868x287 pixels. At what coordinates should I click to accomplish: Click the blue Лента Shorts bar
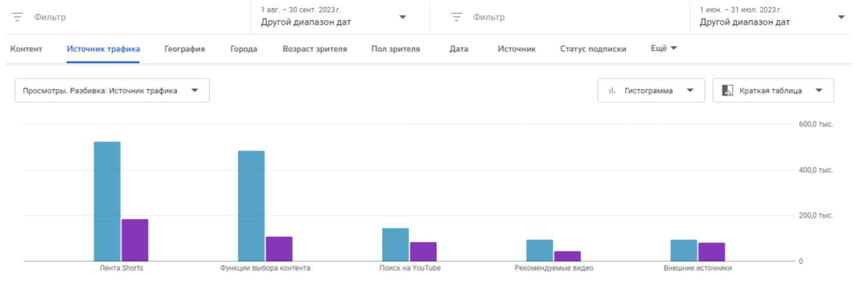107,201
